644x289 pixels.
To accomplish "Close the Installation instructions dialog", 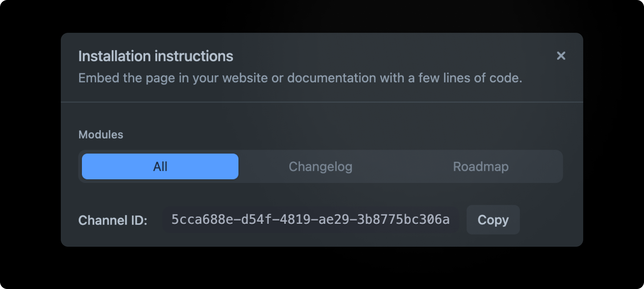I will point(561,56).
